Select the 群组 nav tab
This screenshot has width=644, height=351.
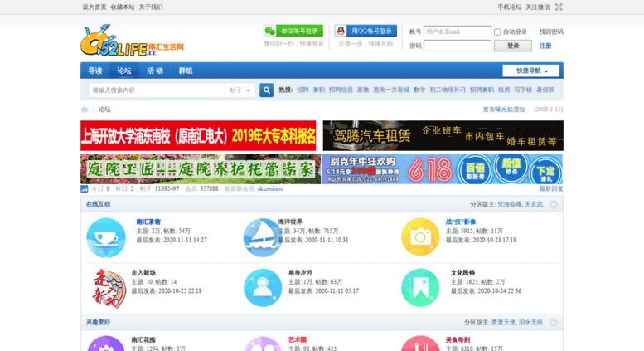[x=186, y=71]
